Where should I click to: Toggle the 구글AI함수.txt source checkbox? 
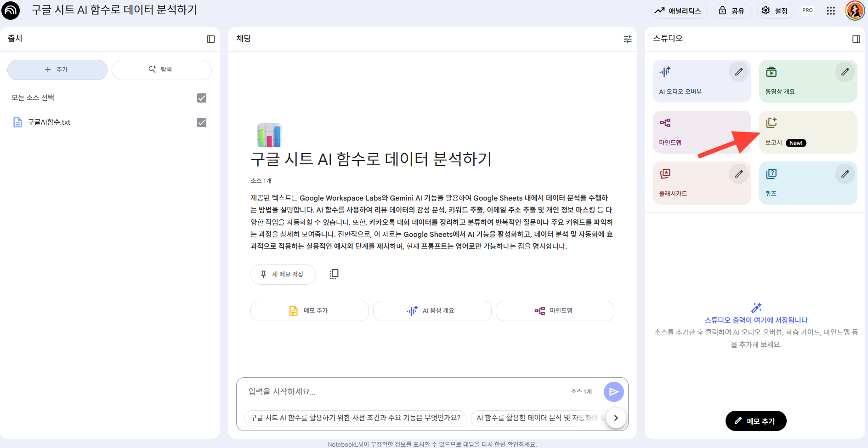202,122
